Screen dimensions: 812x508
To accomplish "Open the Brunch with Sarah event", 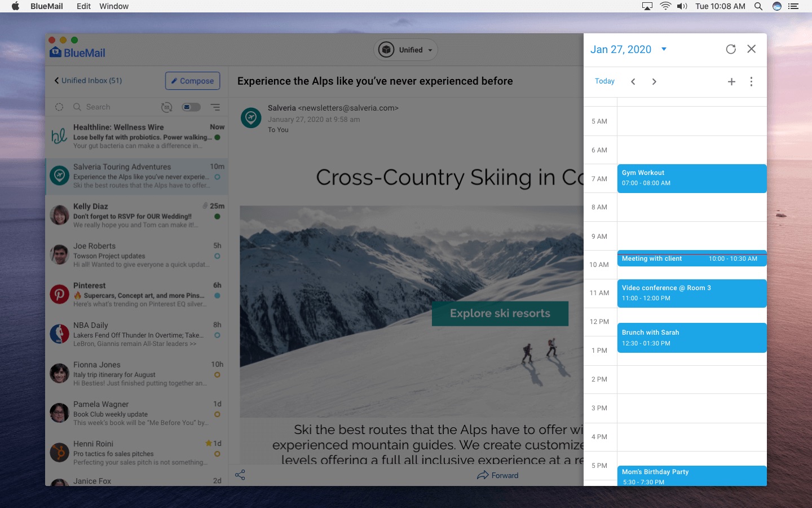I will [692, 338].
